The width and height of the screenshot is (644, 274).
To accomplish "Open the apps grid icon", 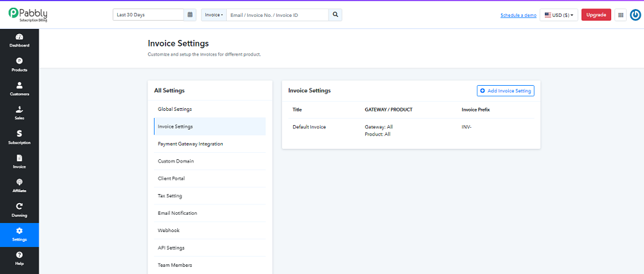I will tap(621, 15).
